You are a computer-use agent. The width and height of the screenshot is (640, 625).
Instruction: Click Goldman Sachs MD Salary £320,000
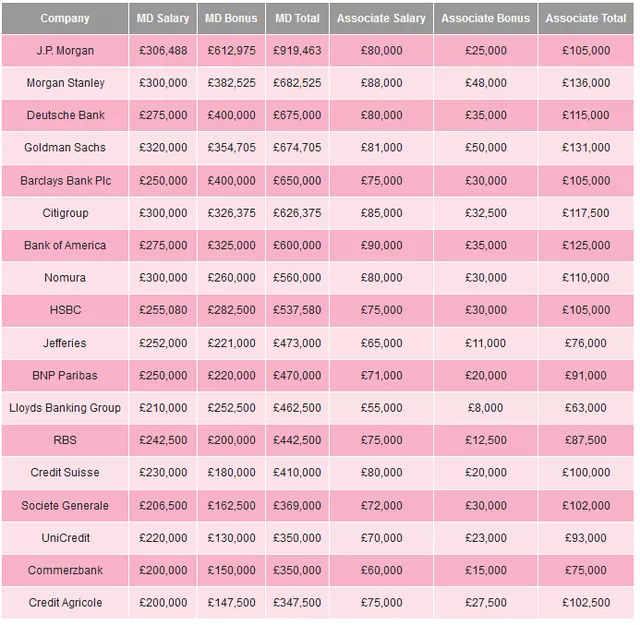coord(163,148)
